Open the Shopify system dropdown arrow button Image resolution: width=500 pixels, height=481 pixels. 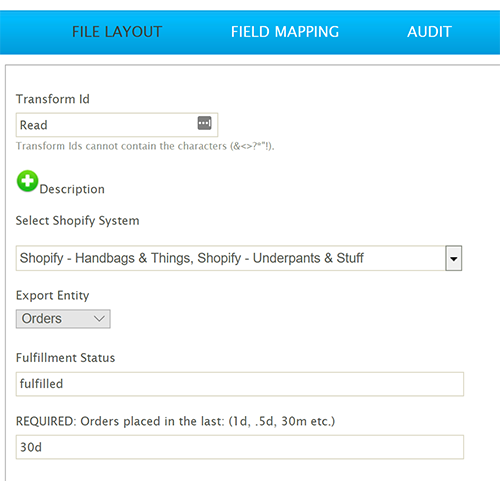454,258
